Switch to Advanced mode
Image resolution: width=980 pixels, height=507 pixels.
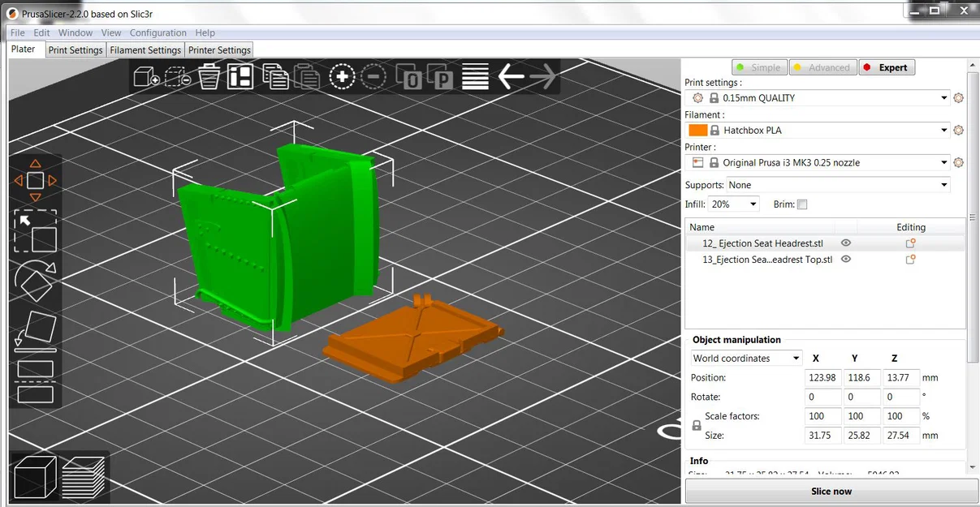(x=822, y=67)
